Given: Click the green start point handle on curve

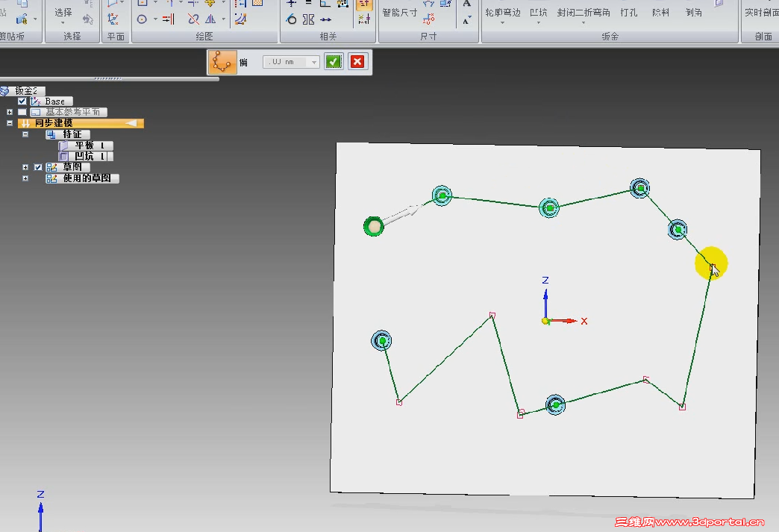Looking at the screenshot, I should pyautogui.click(x=374, y=227).
